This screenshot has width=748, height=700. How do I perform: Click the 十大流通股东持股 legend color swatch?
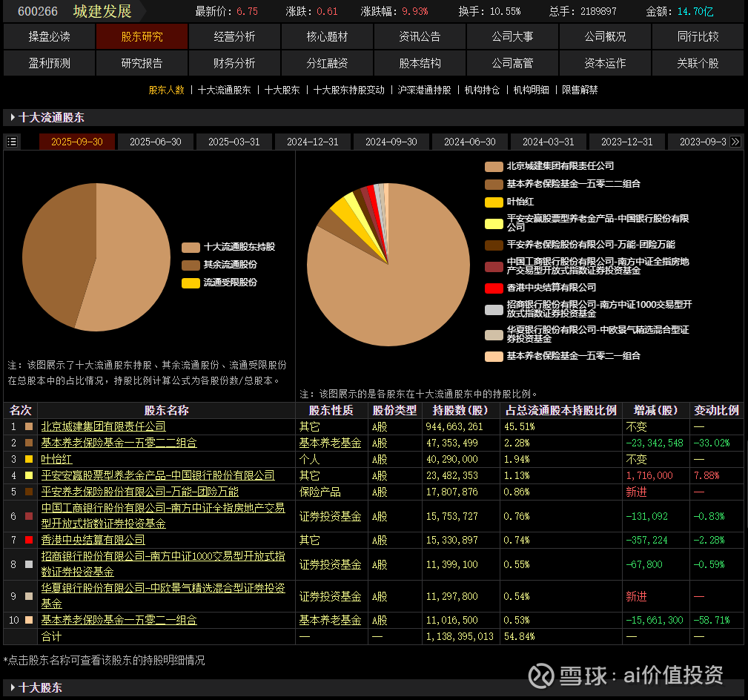(x=191, y=247)
